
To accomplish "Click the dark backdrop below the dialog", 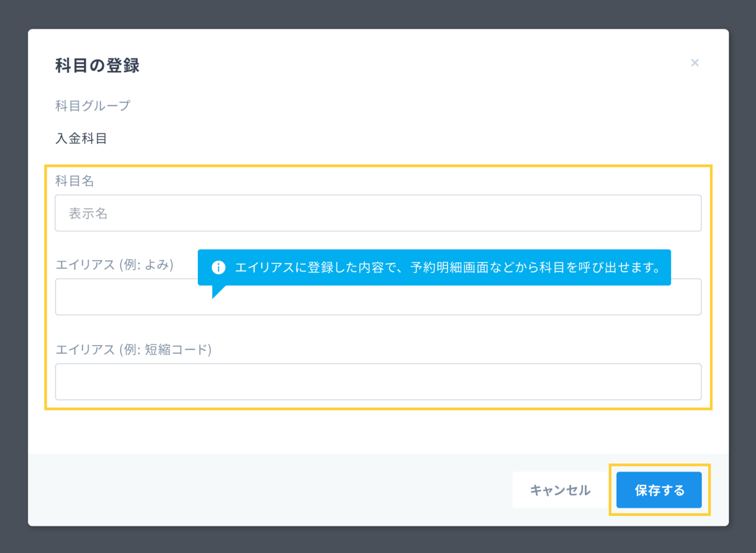I will tap(378, 540).
